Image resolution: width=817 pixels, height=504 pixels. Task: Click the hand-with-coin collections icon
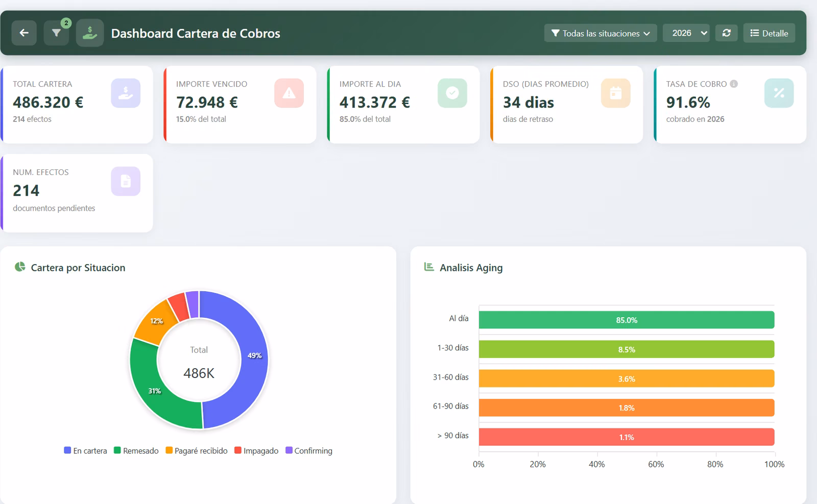pos(90,33)
